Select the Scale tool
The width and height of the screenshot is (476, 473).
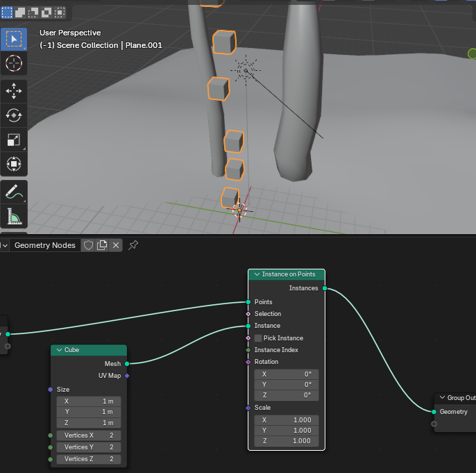click(14, 140)
